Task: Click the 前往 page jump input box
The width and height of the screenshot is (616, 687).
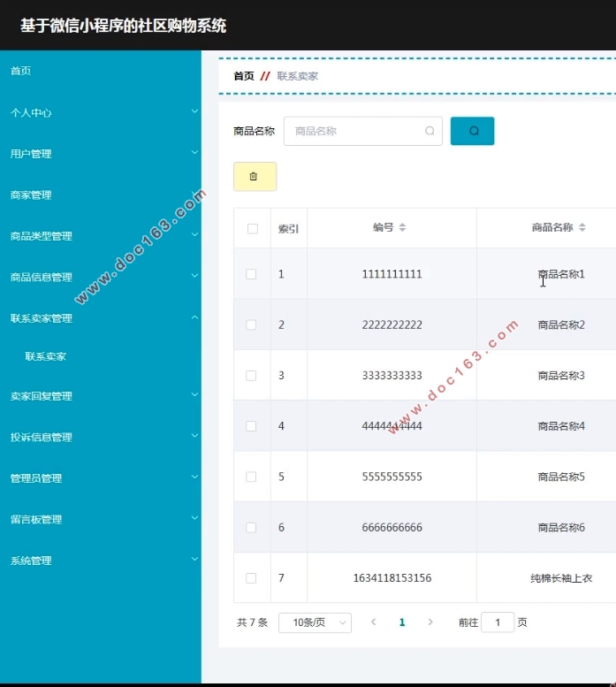Action: [498, 622]
